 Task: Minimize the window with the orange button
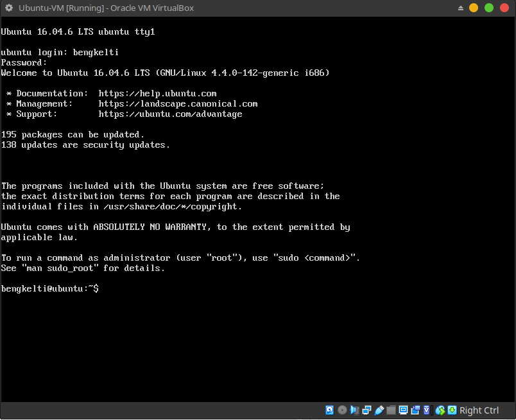pyautogui.click(x=474, y=8)
